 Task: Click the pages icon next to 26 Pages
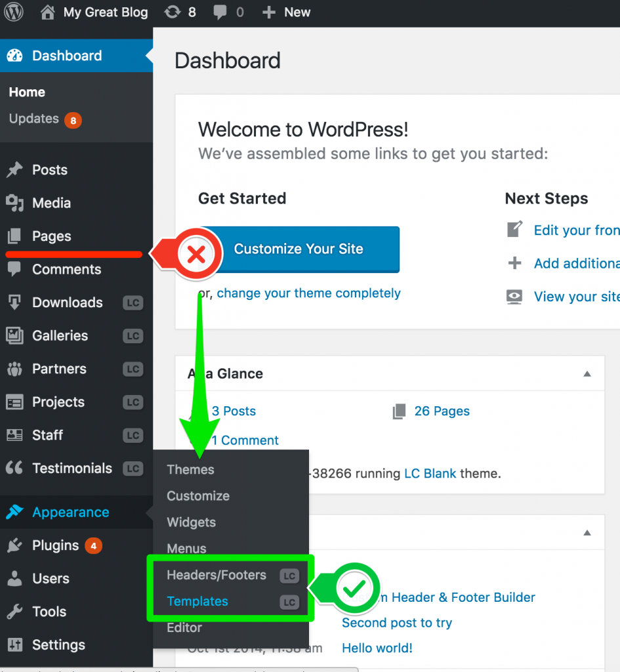click(x=399, y=411)
